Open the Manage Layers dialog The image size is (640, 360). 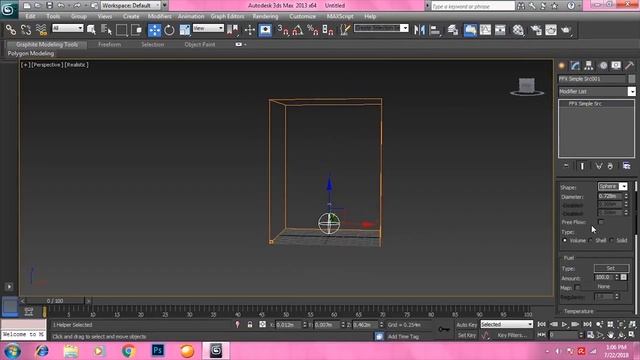click(x=453, y=30)
